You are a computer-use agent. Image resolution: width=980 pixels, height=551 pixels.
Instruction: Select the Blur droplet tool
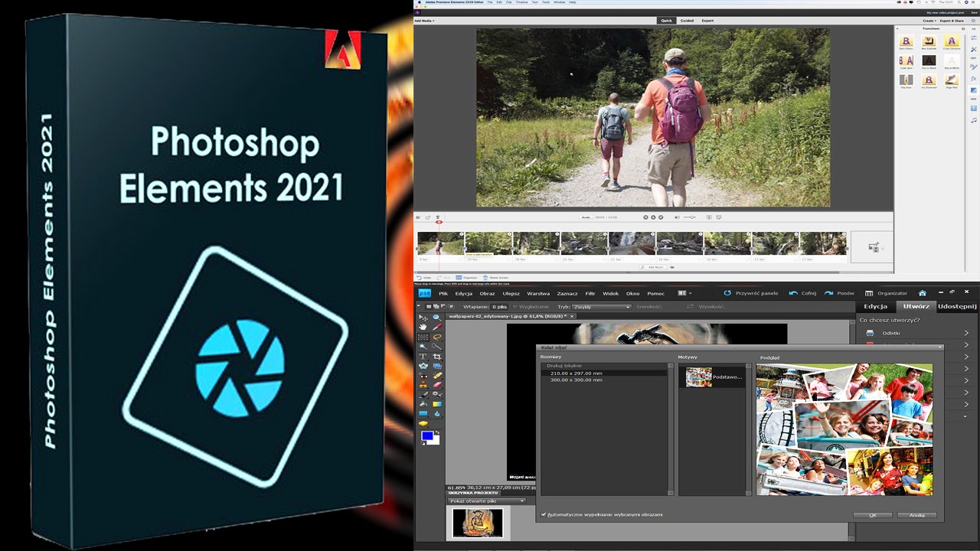[437, 413]
